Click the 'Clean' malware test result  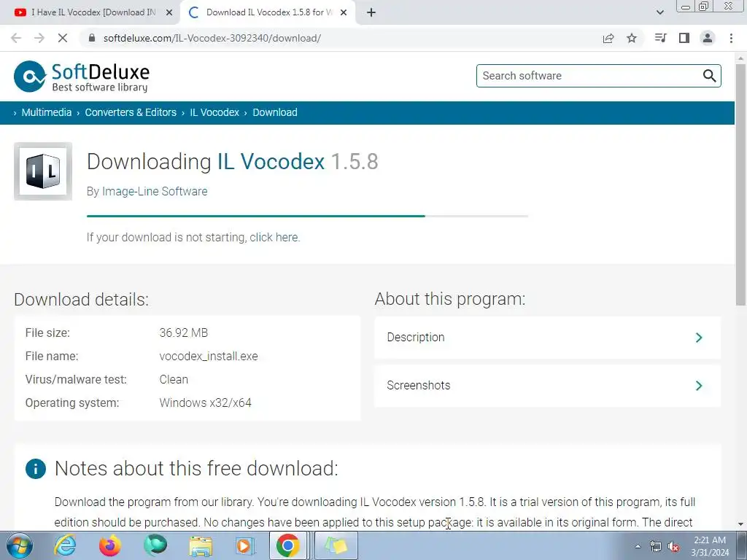[x=174, y=379]
